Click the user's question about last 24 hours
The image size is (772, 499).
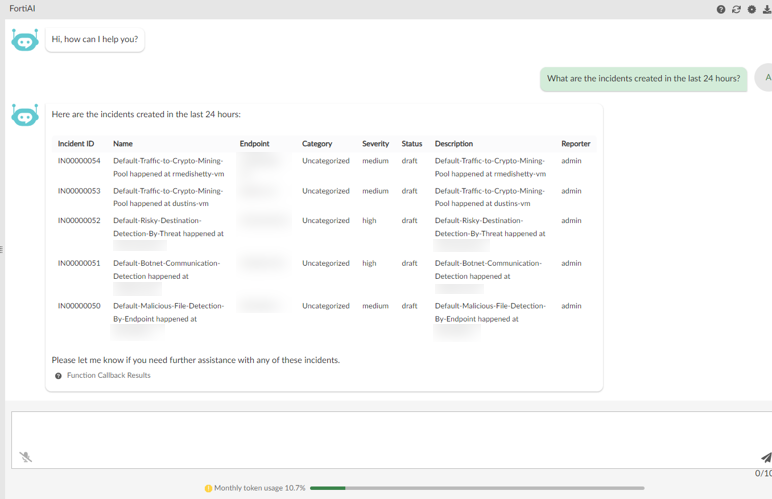tap(643, 79)
